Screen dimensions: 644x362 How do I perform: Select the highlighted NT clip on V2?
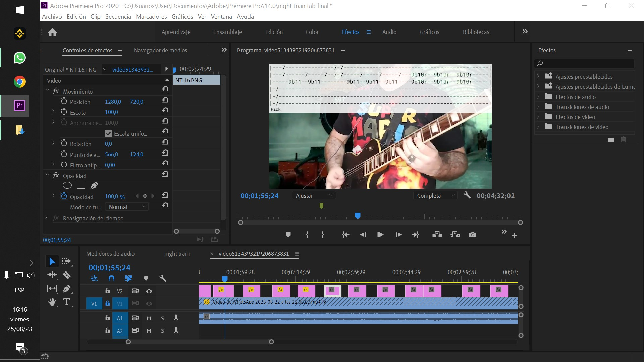coord(332,291)
